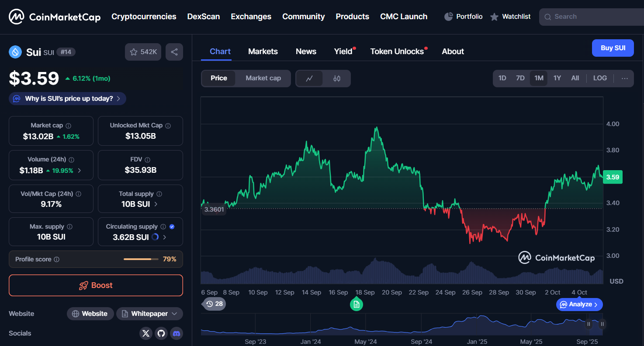Viewport: 644px width, 346px height.
Task: Open the Markets tab
Action: coord(263,51)
